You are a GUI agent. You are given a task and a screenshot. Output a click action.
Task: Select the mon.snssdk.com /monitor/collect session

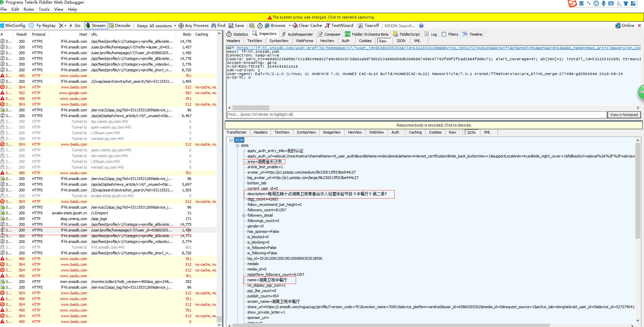(x=108, y=282)
